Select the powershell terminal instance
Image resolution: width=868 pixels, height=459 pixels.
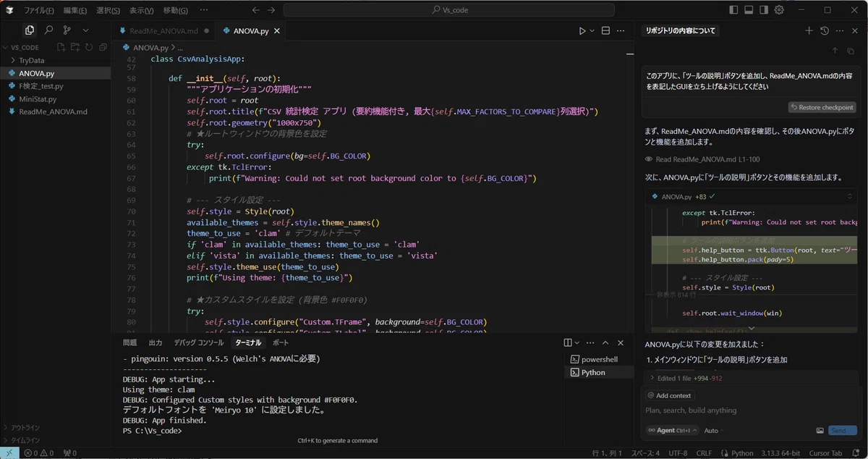click(599, 359)
